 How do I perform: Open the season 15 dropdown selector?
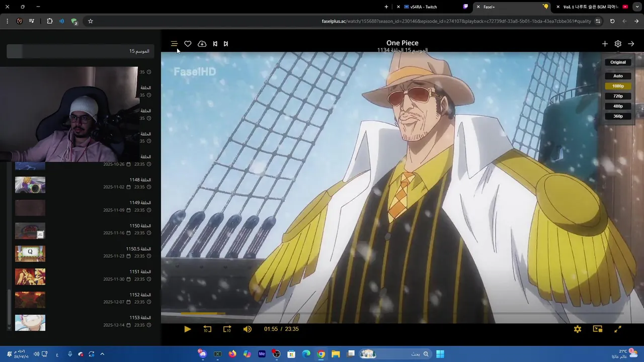click(x=80, y=51)
